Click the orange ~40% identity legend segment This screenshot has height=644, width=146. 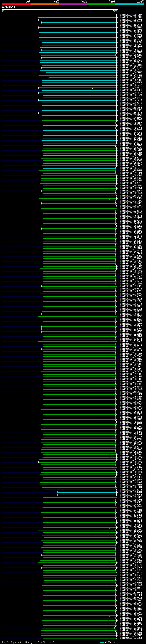pos(45,4)
